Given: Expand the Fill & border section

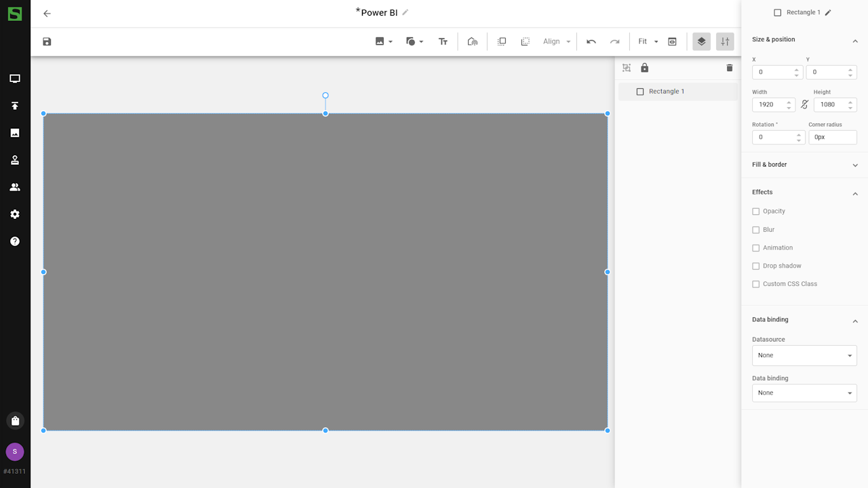Looking at the screenshot, I should [804, 165].
